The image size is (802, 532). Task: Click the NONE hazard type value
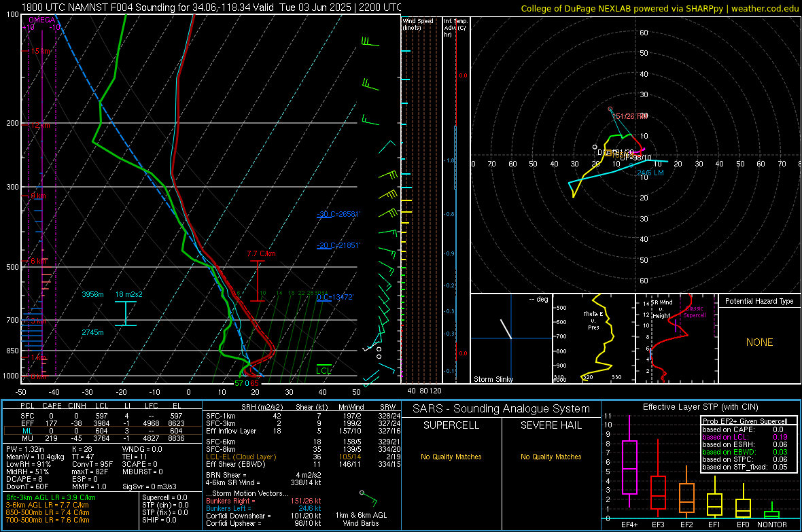click(x=759, y=342)
